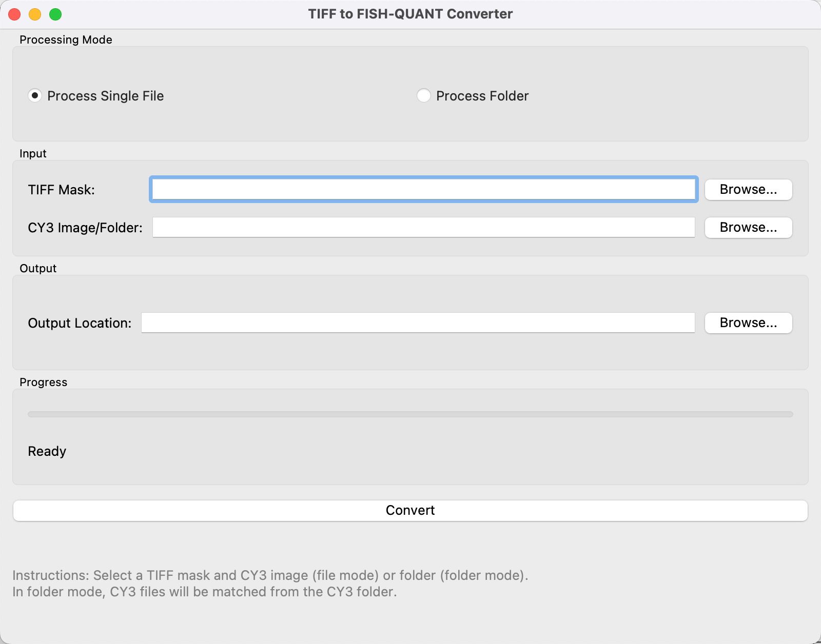Select the Process Folder radio button
This screenshot has height=644, width=821.
point(424,95)
